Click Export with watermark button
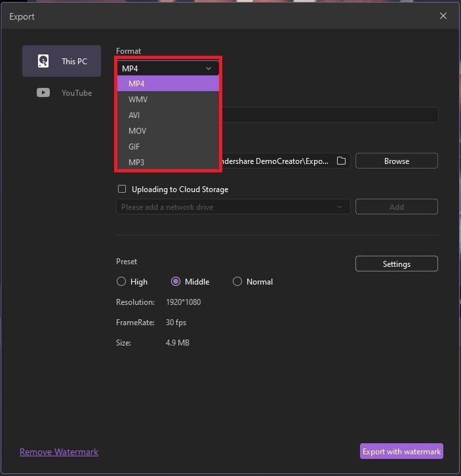The image size is (461, 476). [x=401, y=451]
